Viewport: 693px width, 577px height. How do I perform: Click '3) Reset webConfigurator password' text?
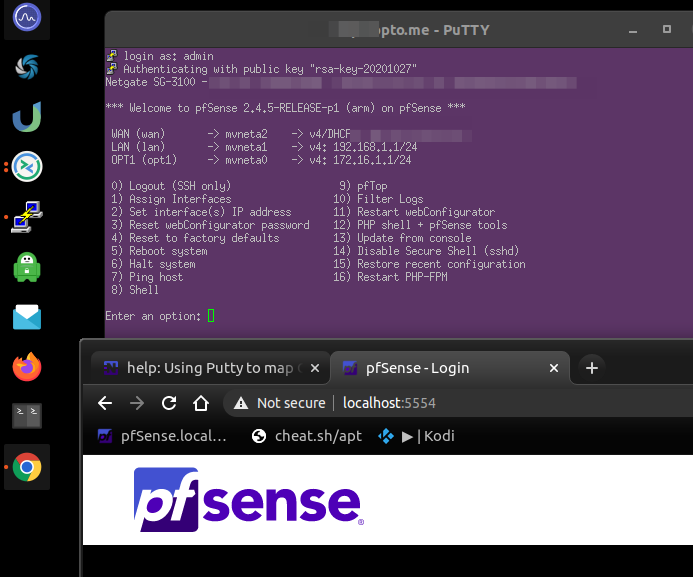[x=210, y=225]
